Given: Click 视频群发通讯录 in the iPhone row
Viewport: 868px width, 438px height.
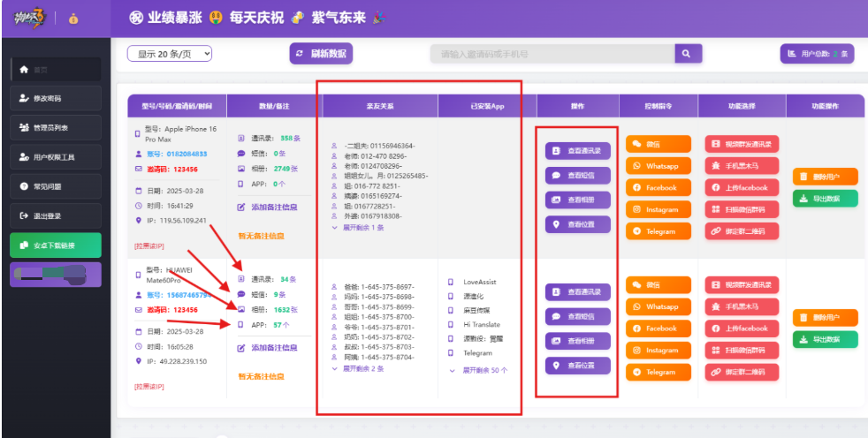Looking at the screenshot, I should coord(742,144).
